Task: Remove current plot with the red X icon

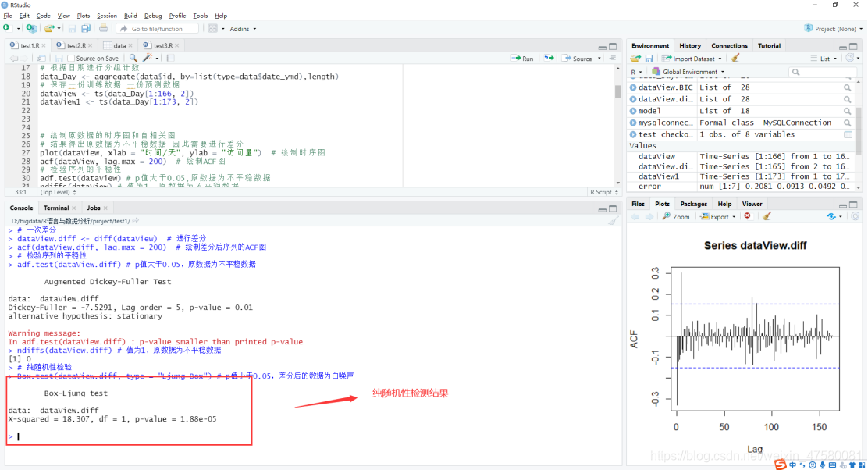Action: coord(747,216)
